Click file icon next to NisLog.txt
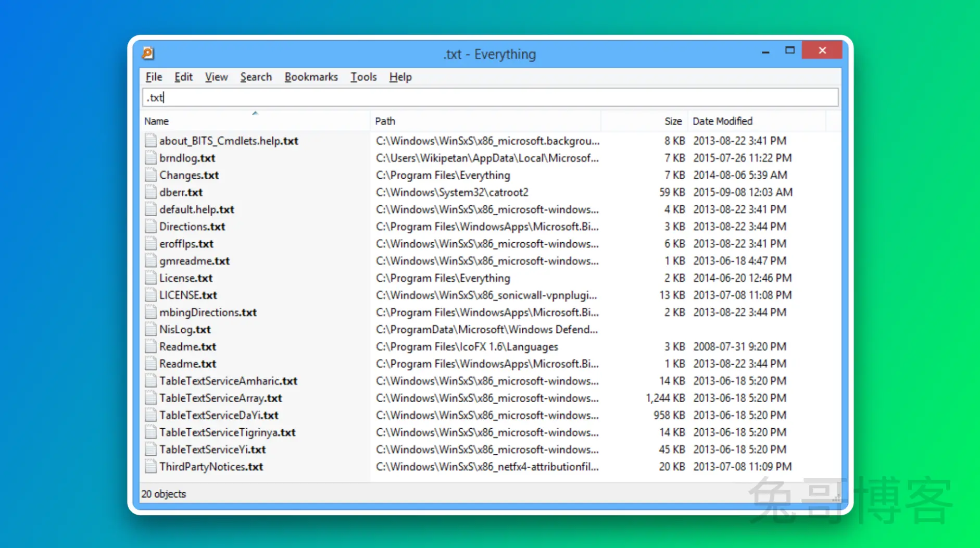980x548 pixels. 150,329
